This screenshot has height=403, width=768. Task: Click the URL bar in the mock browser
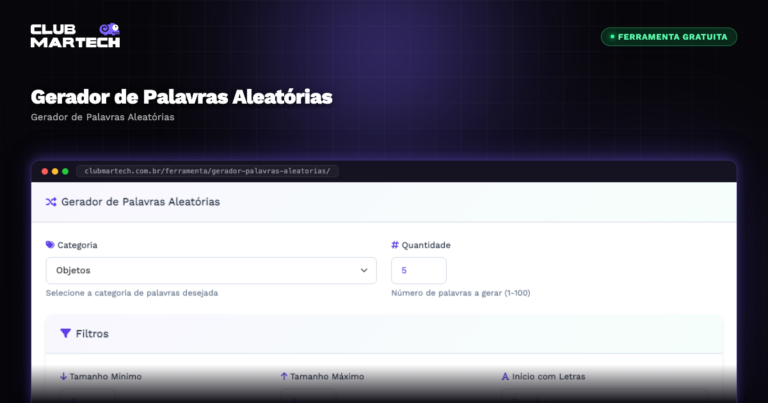[x=207, y=171]
